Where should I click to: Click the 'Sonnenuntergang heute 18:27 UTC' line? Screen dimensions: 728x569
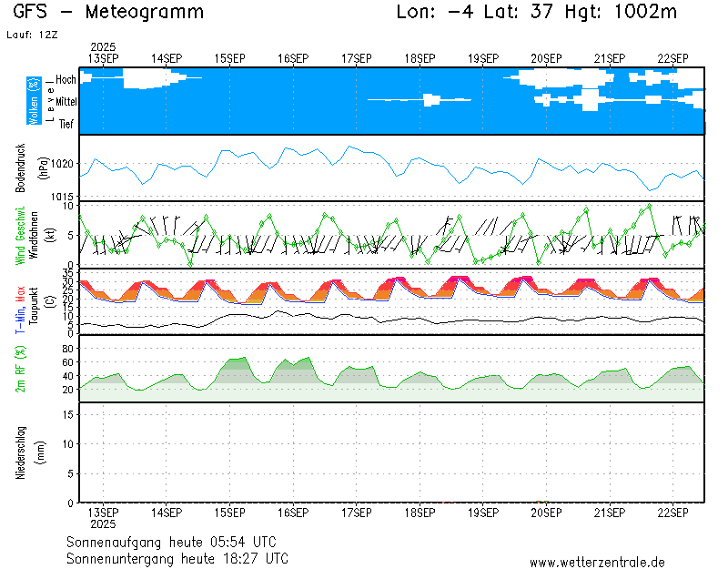(x=177, y=559)
